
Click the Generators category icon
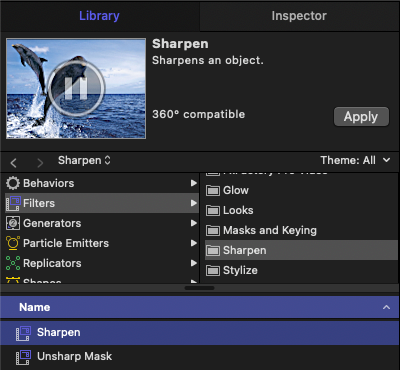coord(13,223)
